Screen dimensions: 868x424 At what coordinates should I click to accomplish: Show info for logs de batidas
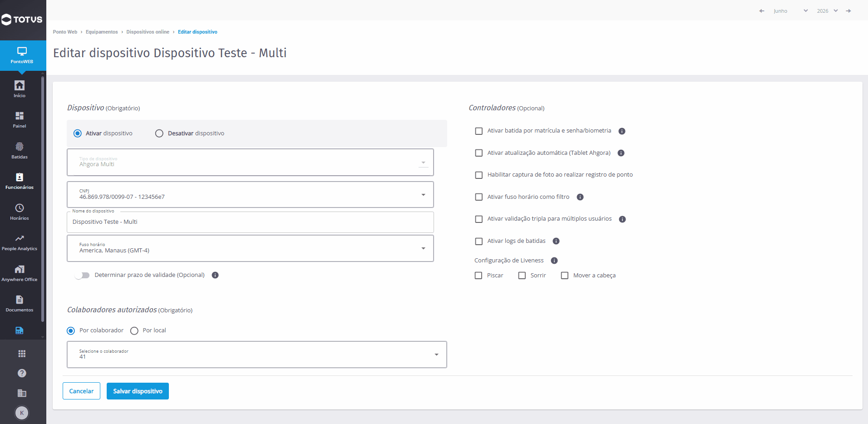556,241
